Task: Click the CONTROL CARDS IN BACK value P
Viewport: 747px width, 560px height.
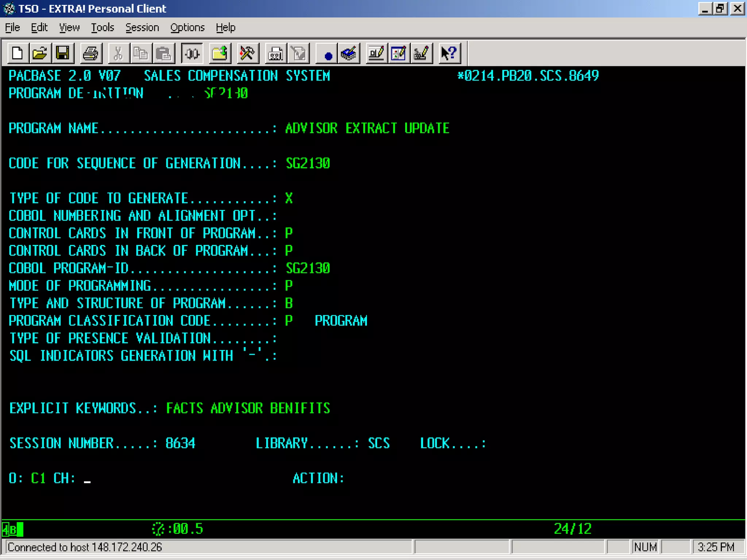Action: [289, 251]
